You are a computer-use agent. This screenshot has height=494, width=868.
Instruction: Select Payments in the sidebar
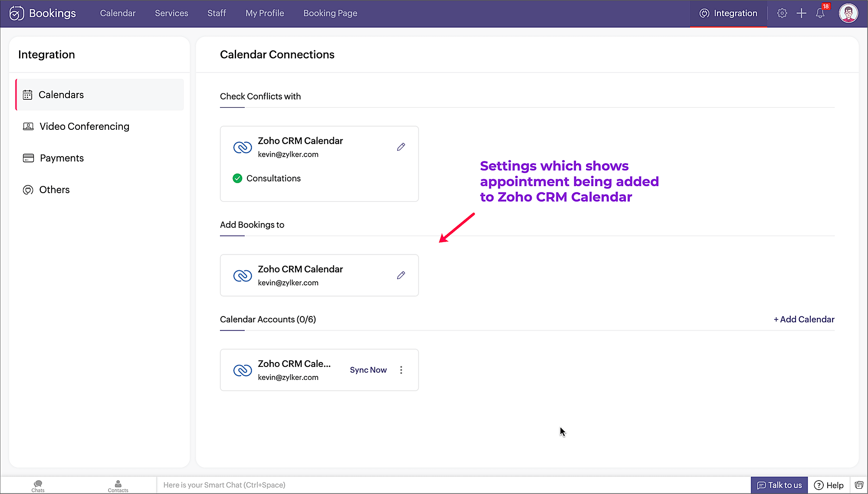pyautogui.click(x=100, y=158)
